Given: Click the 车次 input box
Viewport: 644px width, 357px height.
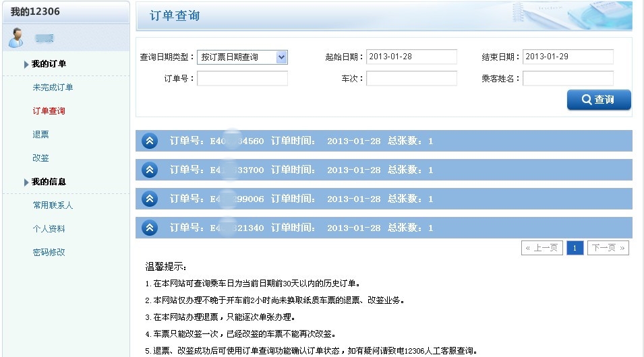Looking at the screenshot, I should [x=411, y=78].
